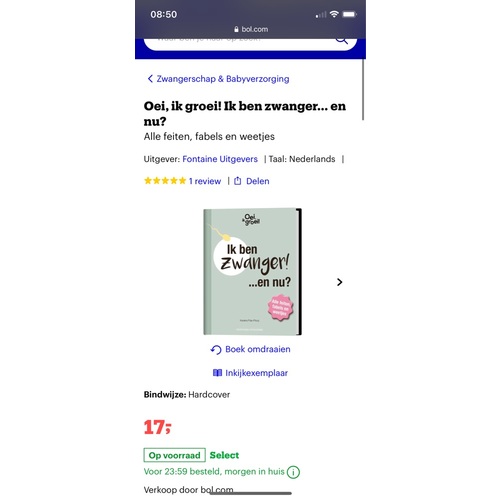Tap the Select delivery label
The height and width of the screenshot is (500, 500).
pyautogui.click(x=224, y=455)
